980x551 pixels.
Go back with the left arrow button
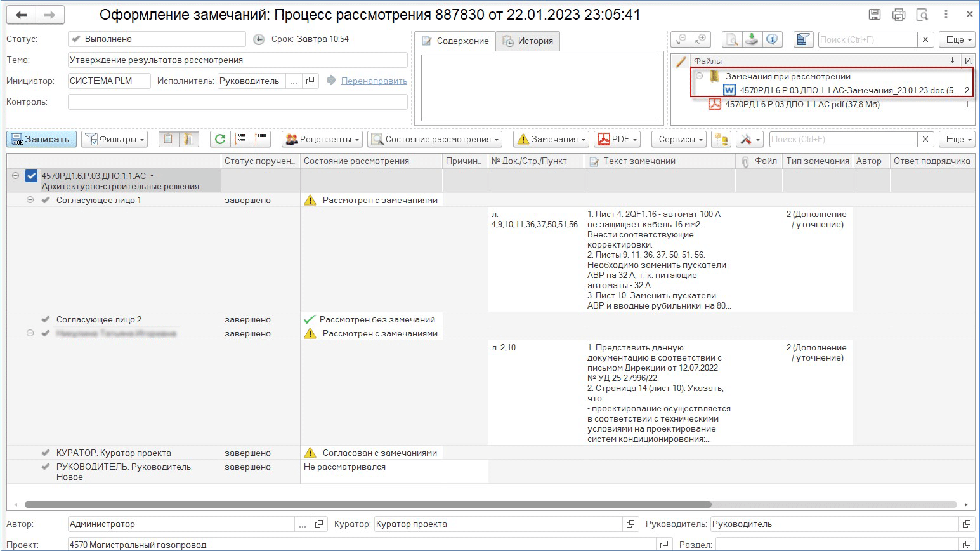coord(23,15)
